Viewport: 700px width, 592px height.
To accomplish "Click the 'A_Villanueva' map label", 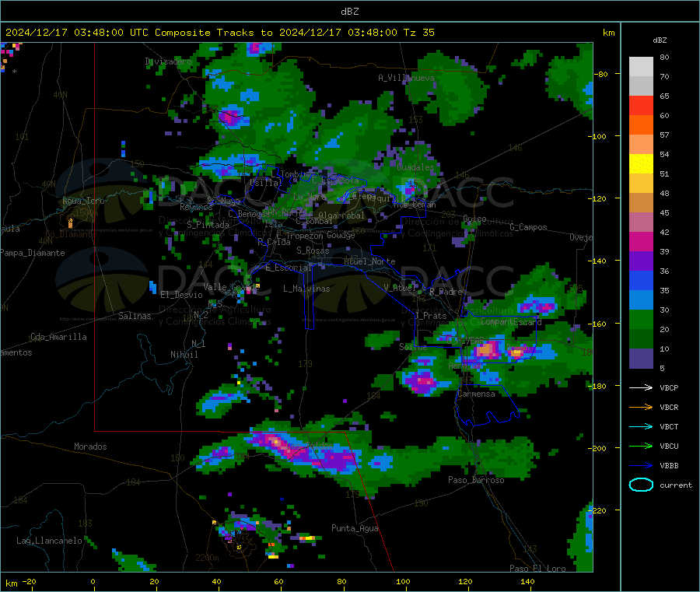I will tap(406, 78).
